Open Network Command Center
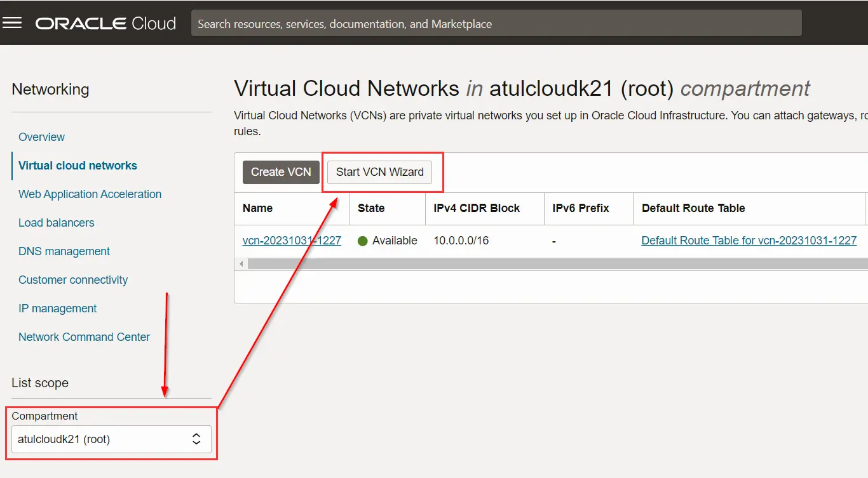This screenshot has height=478, width=868. [x=84, y=337]
